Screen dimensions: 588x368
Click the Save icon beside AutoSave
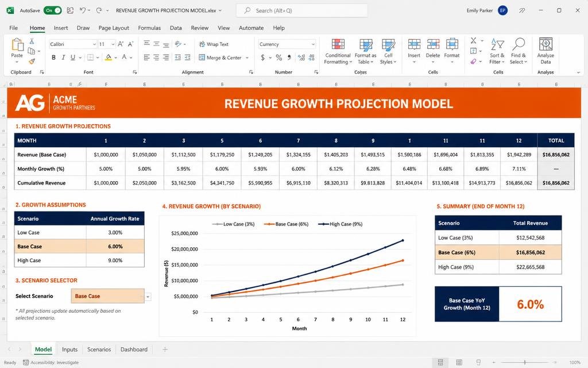pos(70,10)
